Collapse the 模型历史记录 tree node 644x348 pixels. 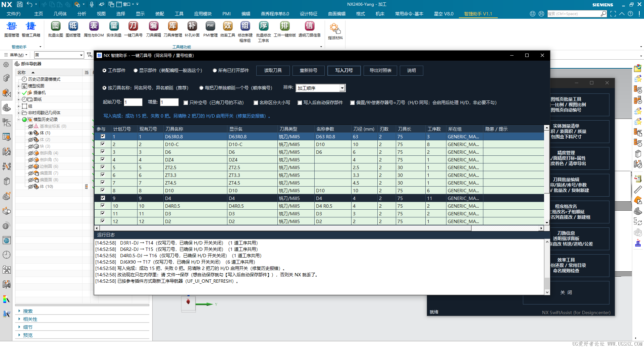(x=19, y=120)
